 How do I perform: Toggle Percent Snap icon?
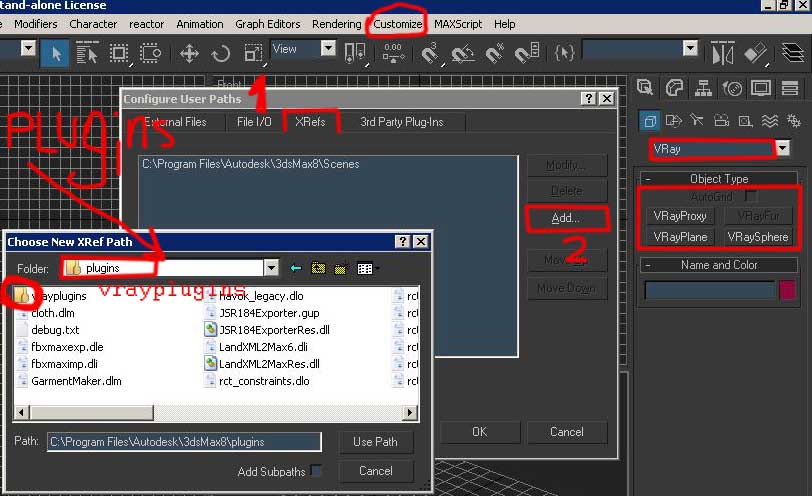[x=495, y=53]
